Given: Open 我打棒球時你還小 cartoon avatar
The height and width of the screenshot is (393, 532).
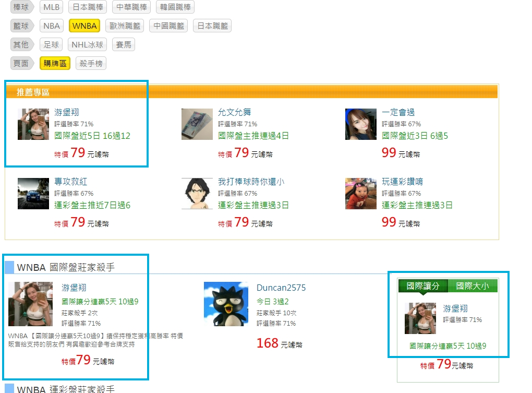Looking at the screenshot, I should coord(197,194).
